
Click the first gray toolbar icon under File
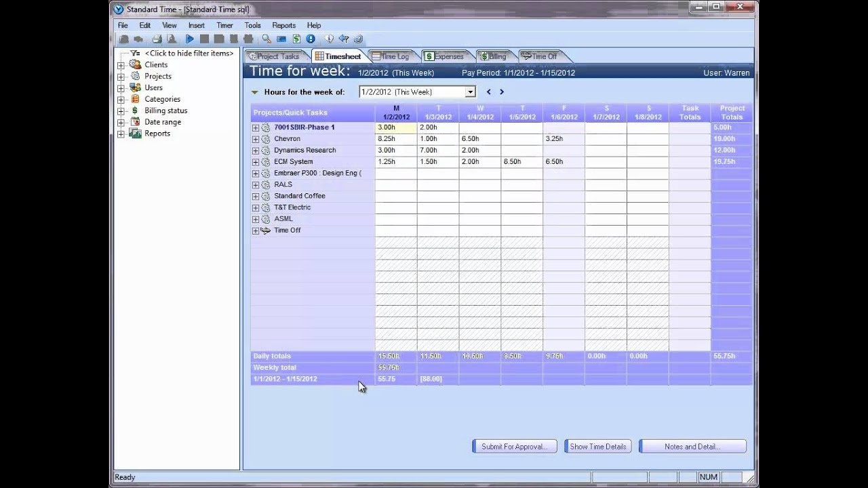click(124, 39)
